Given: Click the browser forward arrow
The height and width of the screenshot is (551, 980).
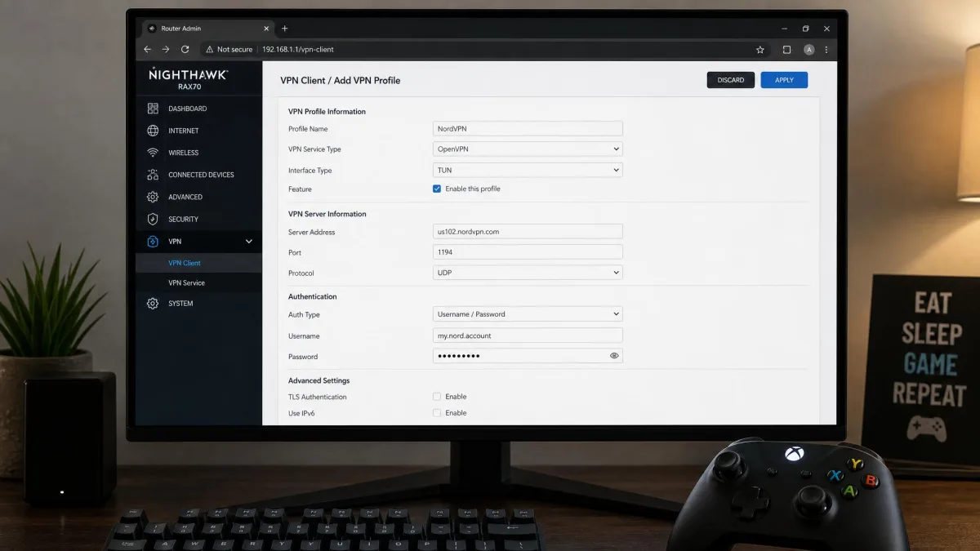Looking at the screenshot, I should tap(166, 49).
